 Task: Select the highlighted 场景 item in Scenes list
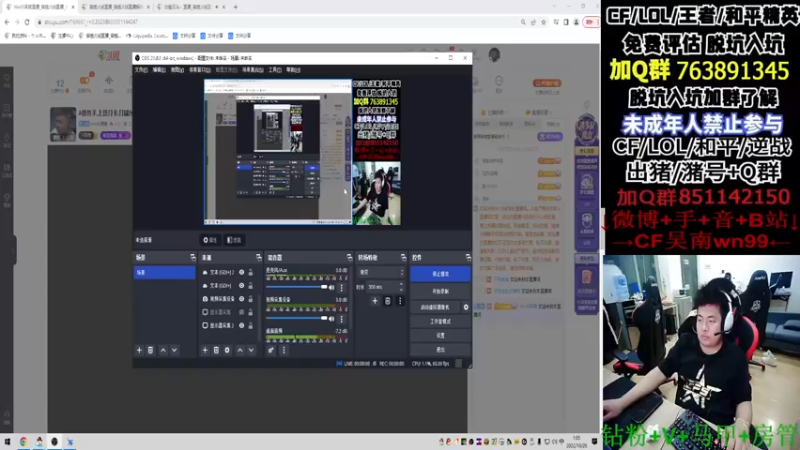point(164,273)
